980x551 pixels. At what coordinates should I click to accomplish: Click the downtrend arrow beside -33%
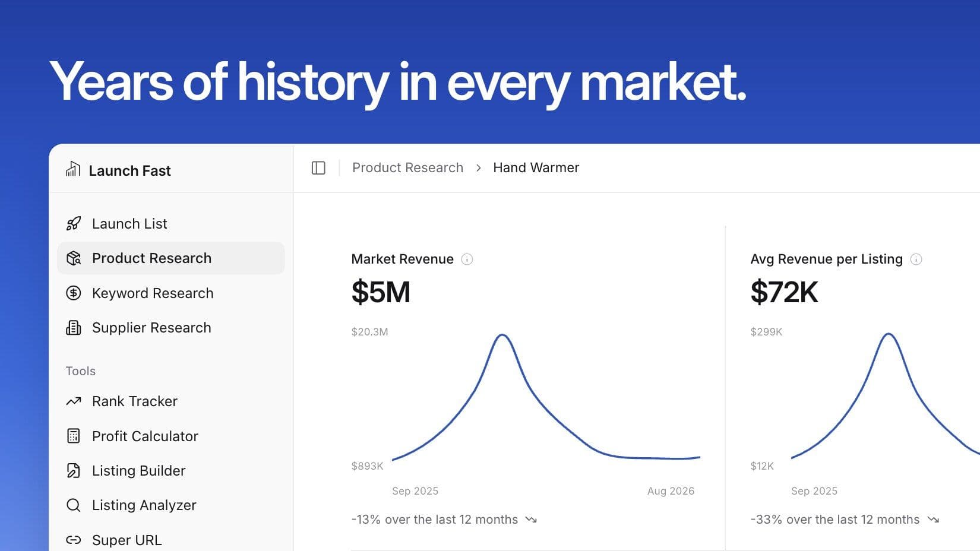(x=933, y=520)
